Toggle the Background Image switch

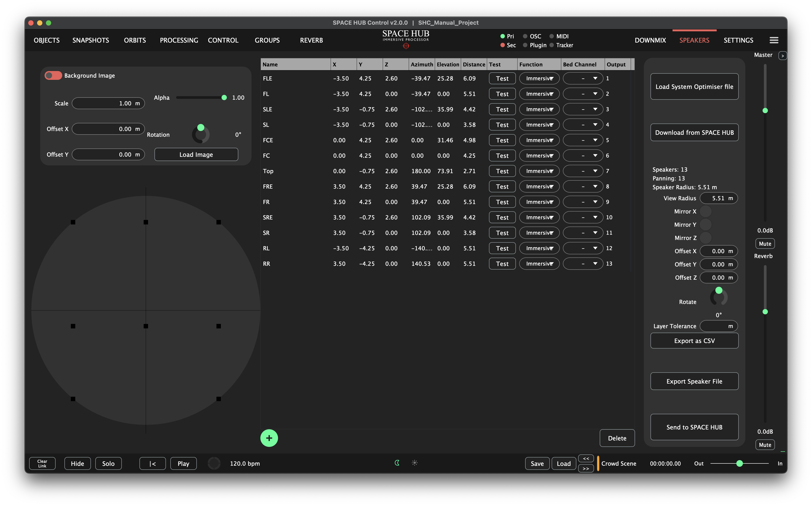53,76
